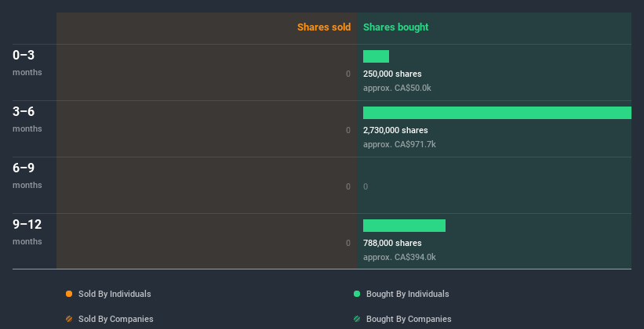Click the striped Bought By Companies legend icon
The height and width of the screenshot is (329, 644).
(357, 319)
